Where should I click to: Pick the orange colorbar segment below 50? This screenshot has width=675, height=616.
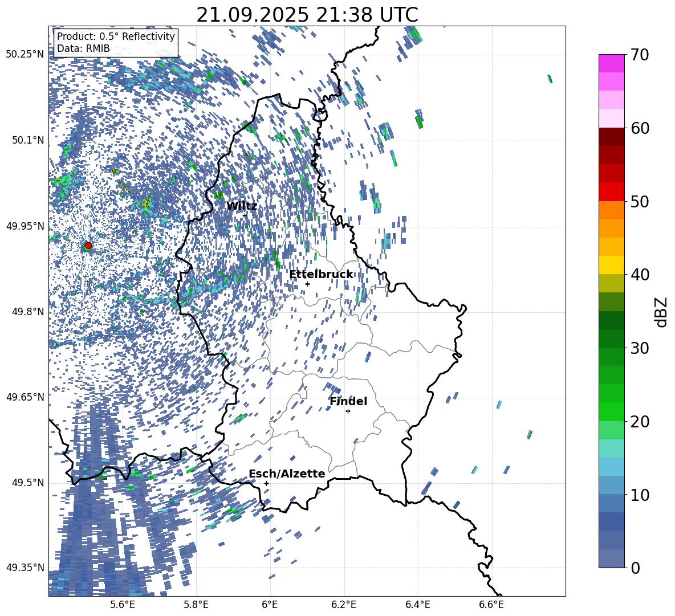click(611, 210)
